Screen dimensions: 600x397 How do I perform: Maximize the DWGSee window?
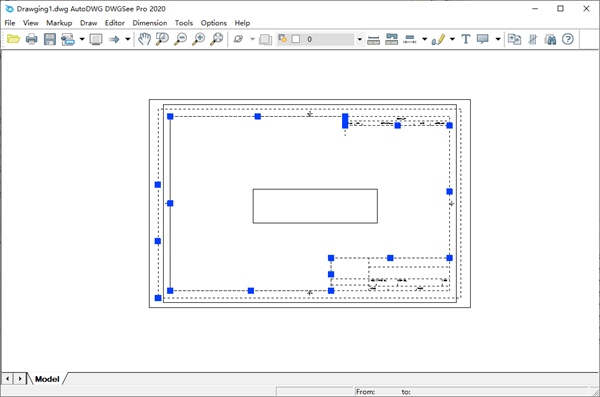click(560, 8)
